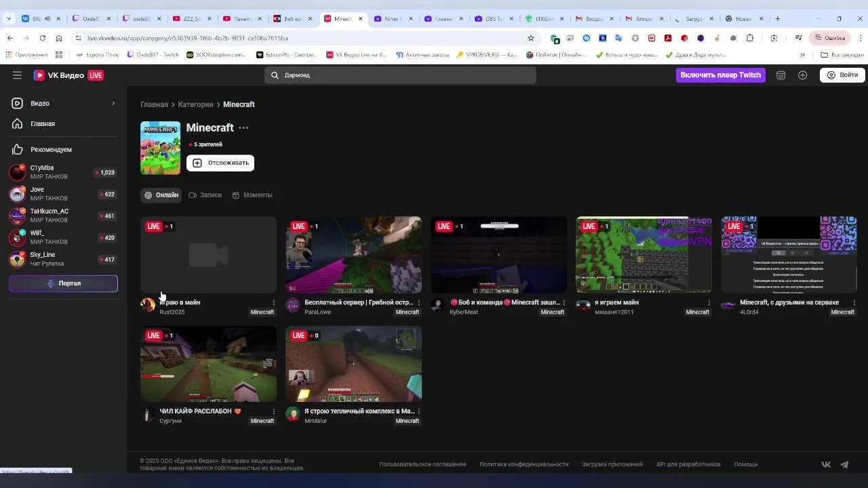Click the plus circle icon in header

click(803, 75)
